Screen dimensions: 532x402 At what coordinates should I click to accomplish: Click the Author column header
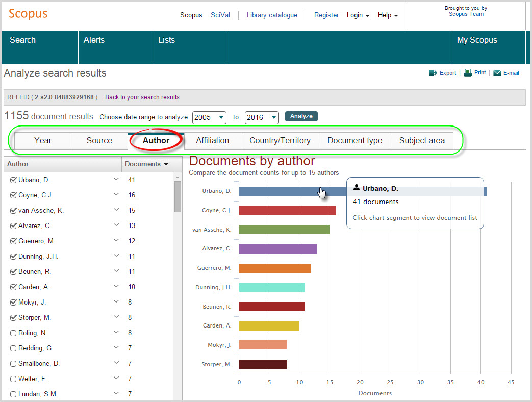pyautogui.click(x=63, y=164)
